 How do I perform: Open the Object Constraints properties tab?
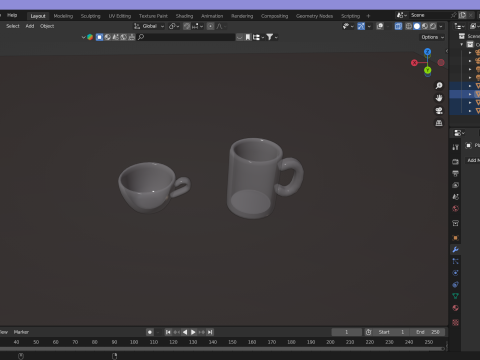point(455,284)
